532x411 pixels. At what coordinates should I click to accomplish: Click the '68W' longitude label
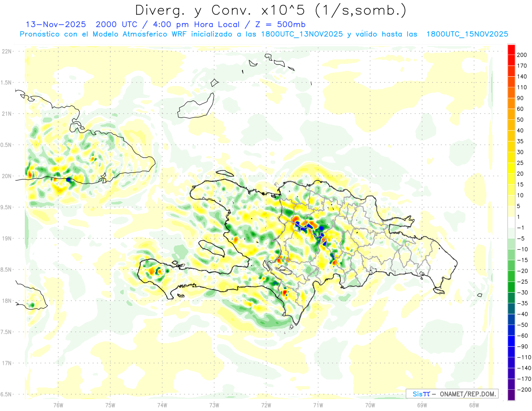(474, 405)
